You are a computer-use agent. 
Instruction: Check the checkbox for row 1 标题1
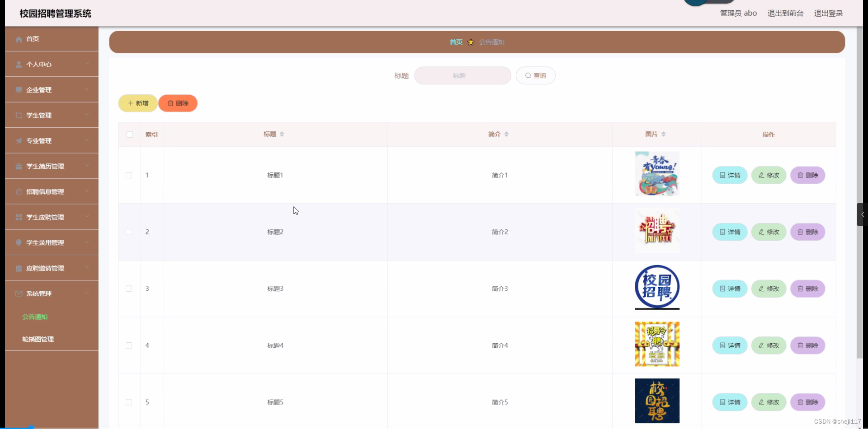tap(129, 175)
